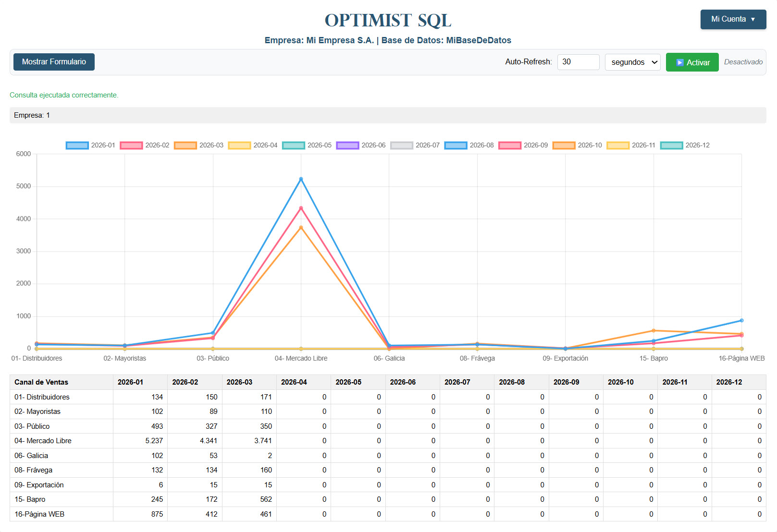Click the Activar auto-refresh button
The width and height of the screenshot is (777, 532).
click(x=692, y=62)
